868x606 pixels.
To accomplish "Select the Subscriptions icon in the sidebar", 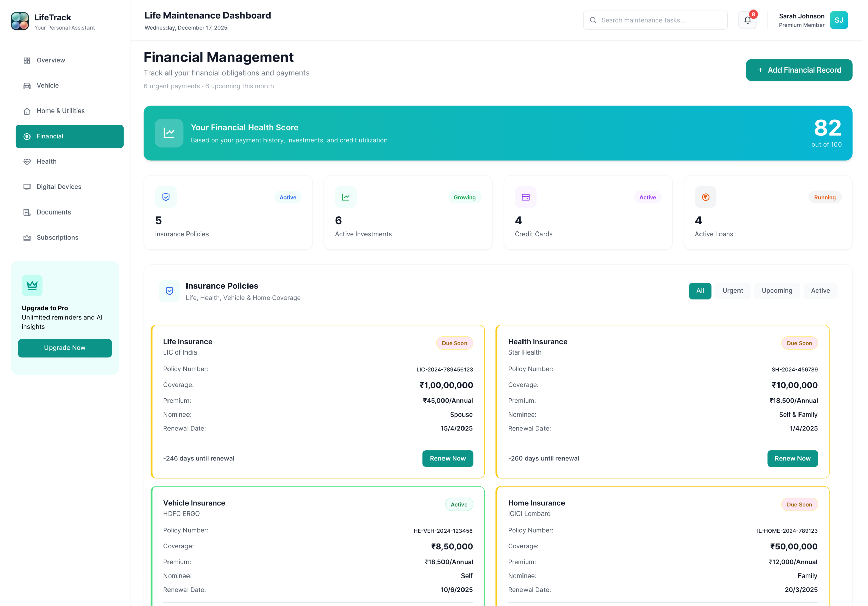I will [x=26, y=237].
